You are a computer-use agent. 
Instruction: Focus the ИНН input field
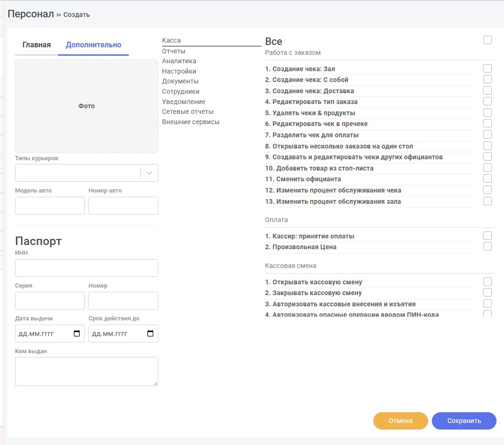click(x=87, y=268)
